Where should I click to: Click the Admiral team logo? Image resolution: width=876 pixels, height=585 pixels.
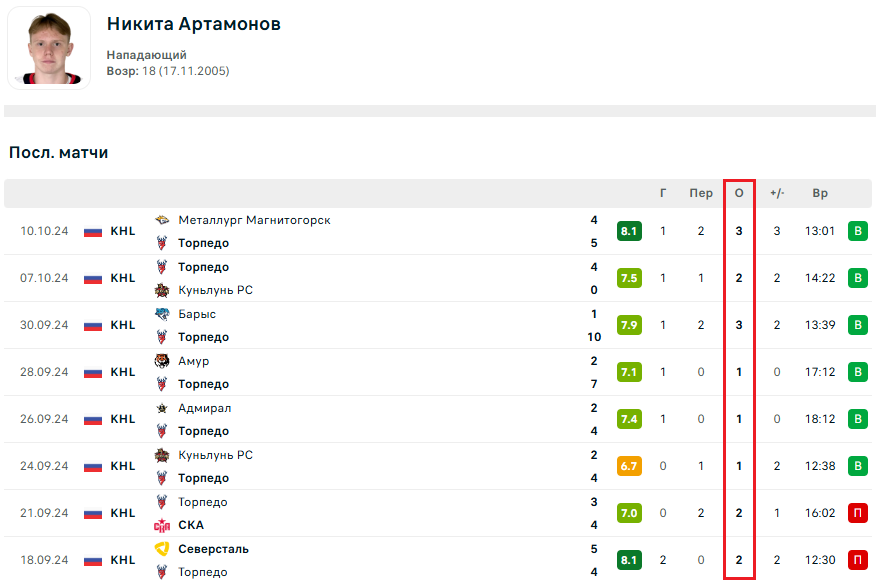[162, 408]
